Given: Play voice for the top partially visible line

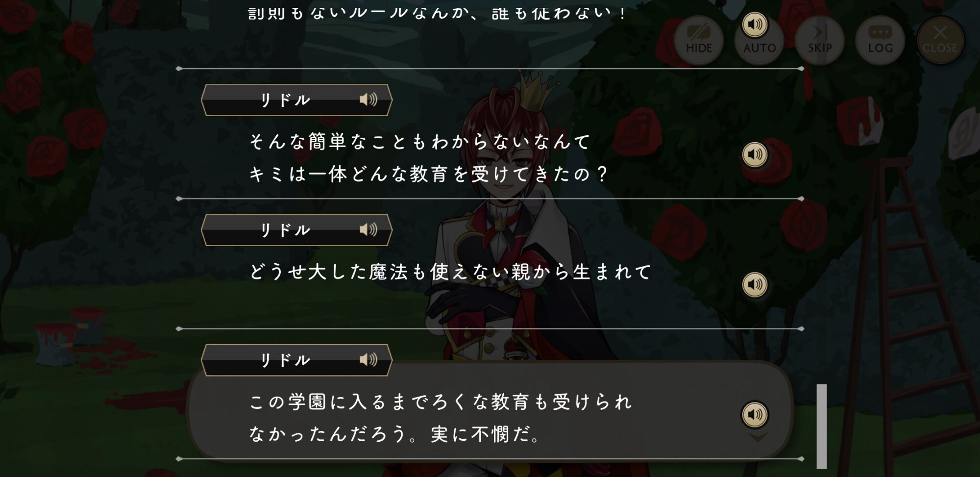Looking at the screenshot, I should pyautogui.click(x=755, y=24).
